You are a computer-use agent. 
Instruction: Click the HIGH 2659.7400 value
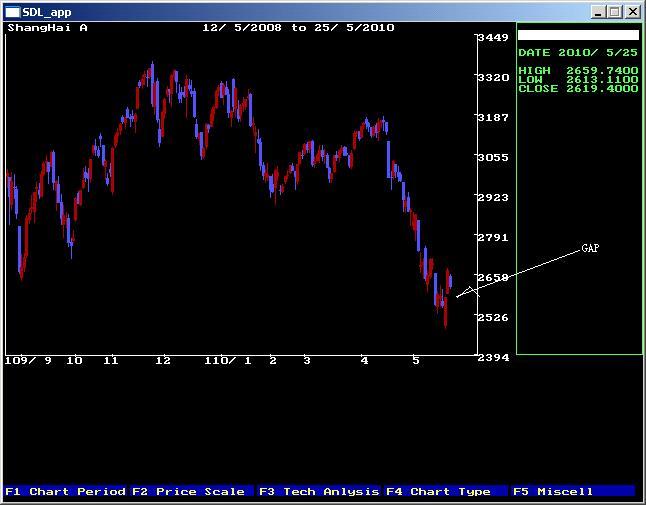(x=578, y=70)
